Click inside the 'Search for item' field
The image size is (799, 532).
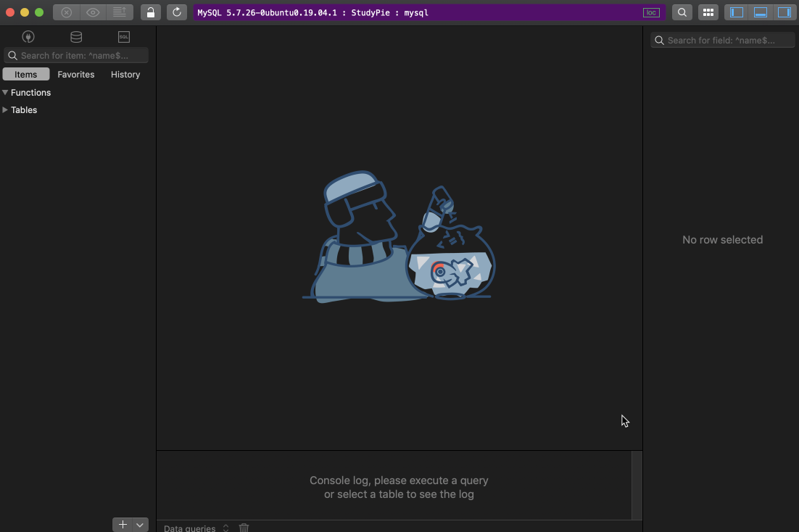[x=75, y=55]
